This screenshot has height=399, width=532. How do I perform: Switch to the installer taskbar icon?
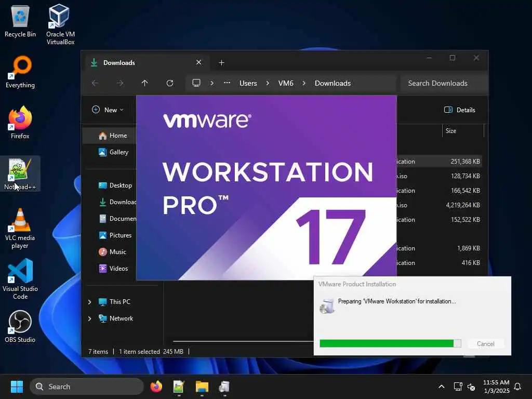coord(224,387)
